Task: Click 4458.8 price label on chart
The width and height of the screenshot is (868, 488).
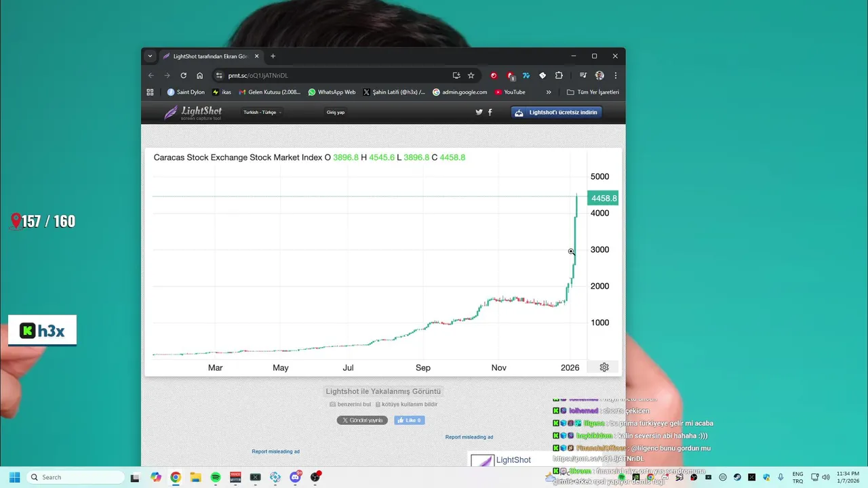Action: (603, 199)
